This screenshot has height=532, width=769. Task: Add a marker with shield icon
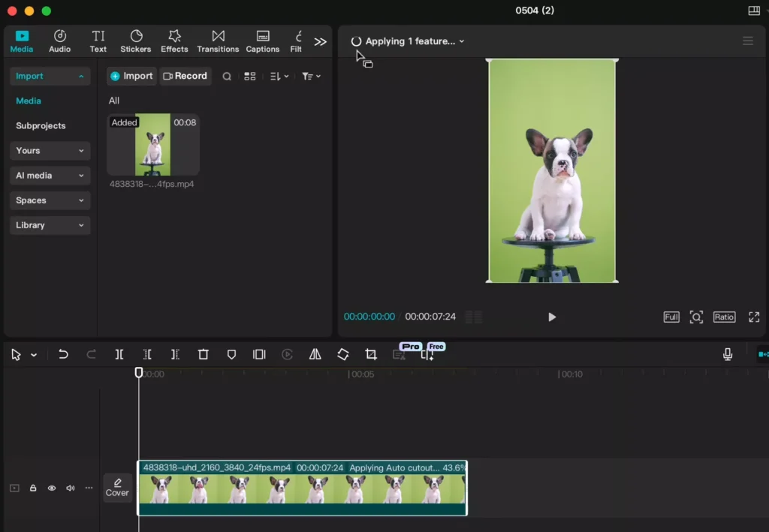[x=231, y=354]
